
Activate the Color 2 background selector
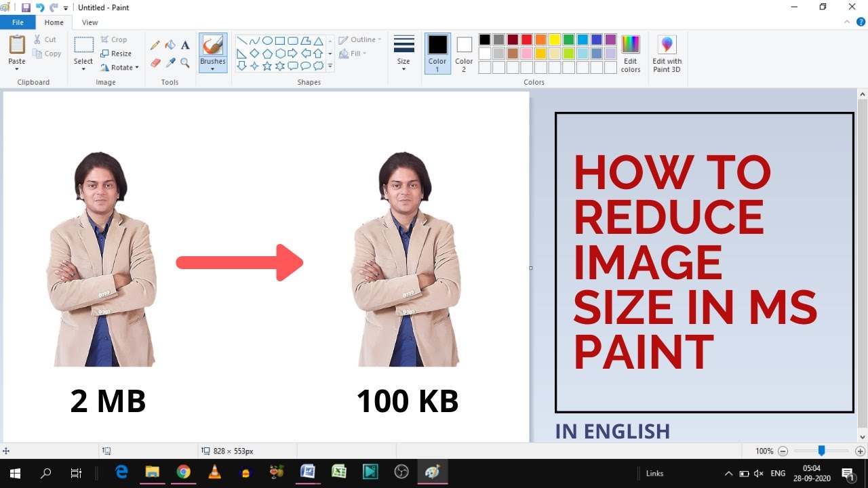pyautogui.click(x=464, y=54)
